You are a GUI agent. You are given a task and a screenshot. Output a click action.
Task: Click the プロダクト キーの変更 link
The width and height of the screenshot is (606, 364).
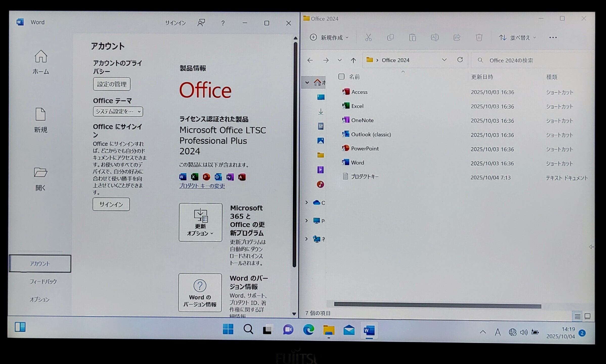(202, 186)
